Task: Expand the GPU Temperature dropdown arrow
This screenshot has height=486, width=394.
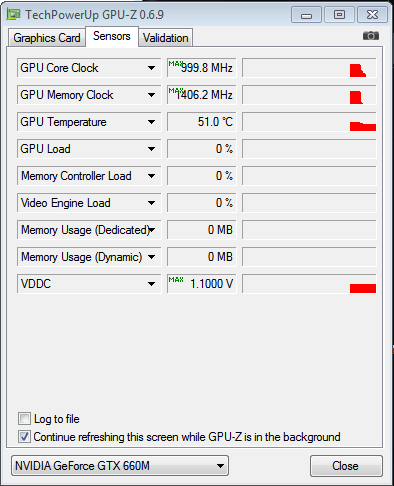Action: point(151,122)
